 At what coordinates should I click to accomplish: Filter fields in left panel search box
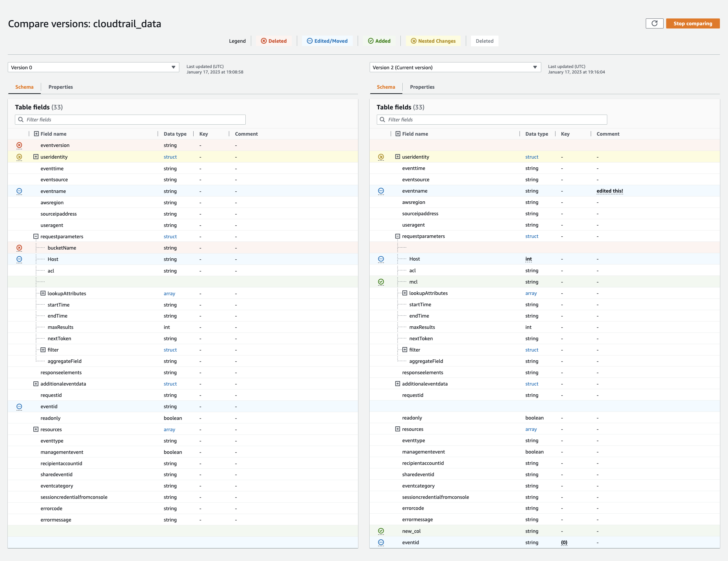click(x=130, y=120)
